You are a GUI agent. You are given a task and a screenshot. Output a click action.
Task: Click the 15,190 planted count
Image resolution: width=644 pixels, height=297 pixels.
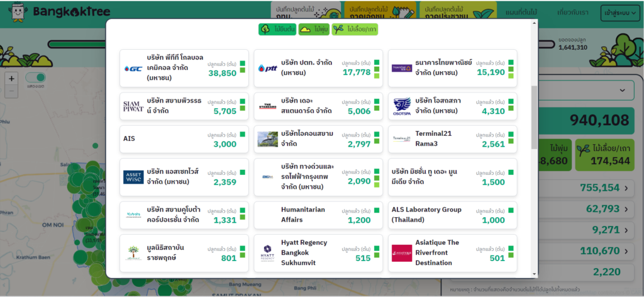click(491, 72)
